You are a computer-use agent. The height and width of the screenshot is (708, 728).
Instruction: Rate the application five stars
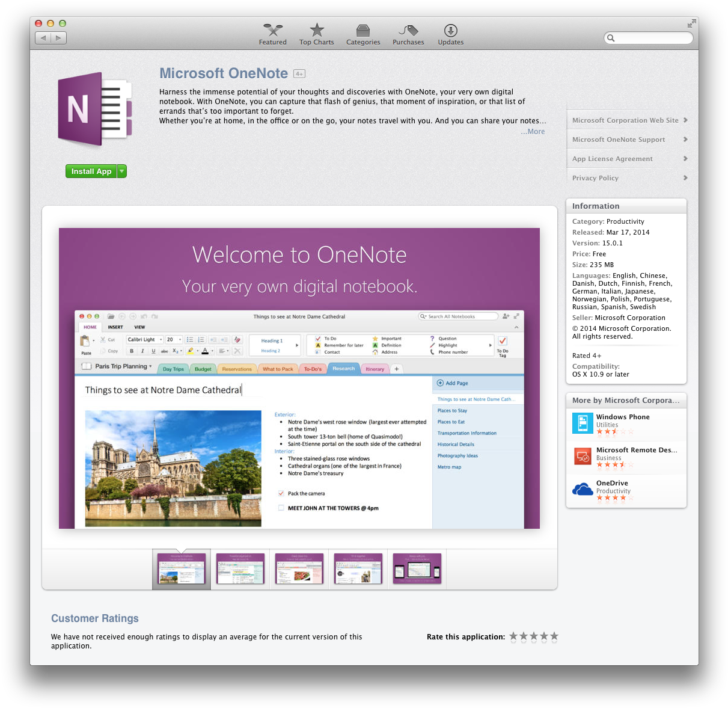tap(554, 636)
